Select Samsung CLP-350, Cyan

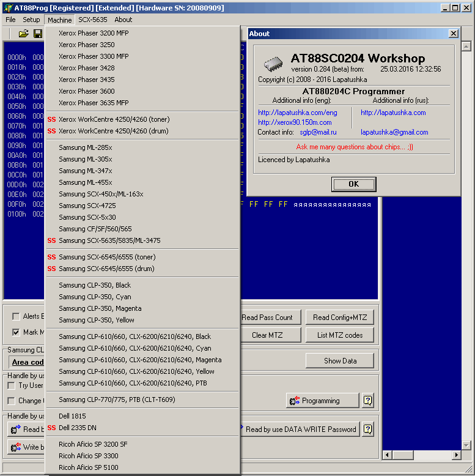click(x=142, y=297)
